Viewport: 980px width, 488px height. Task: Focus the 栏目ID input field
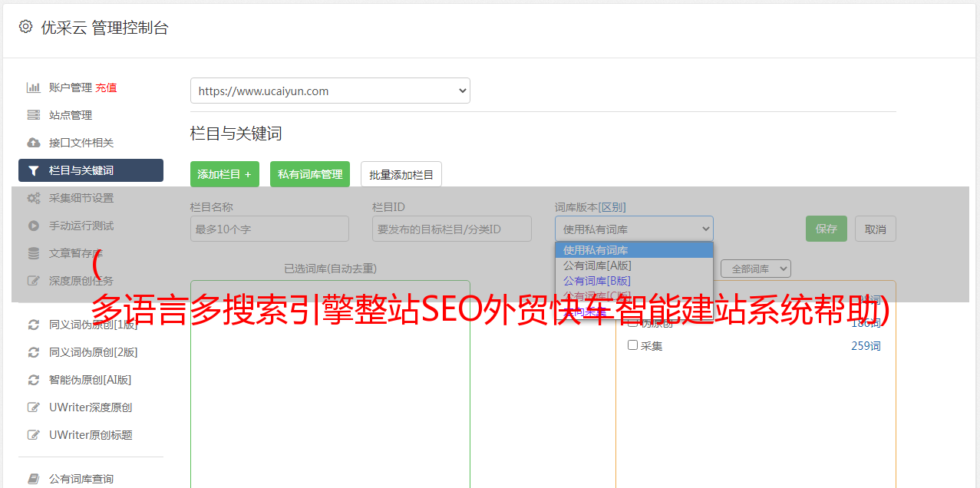coord(452,229)
